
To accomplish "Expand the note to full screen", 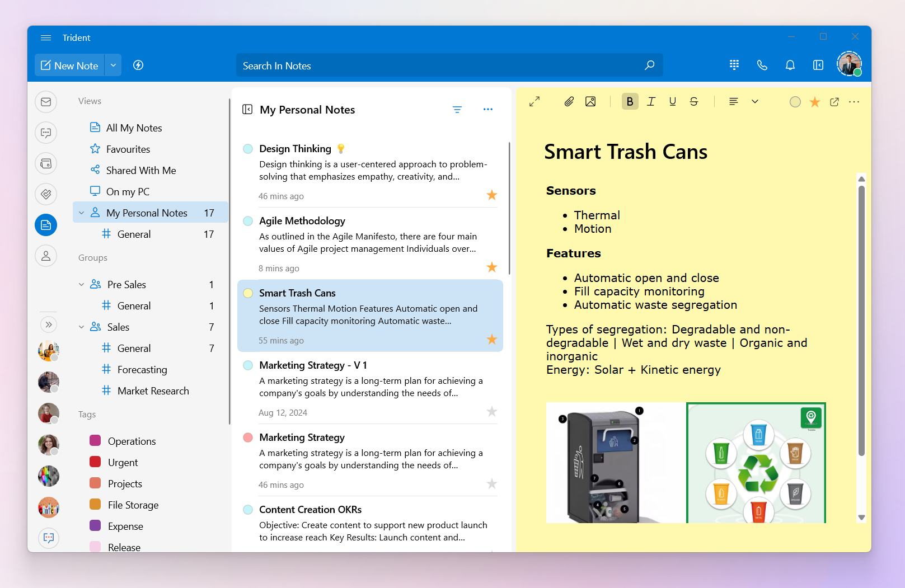I will [x=534, y=101].
